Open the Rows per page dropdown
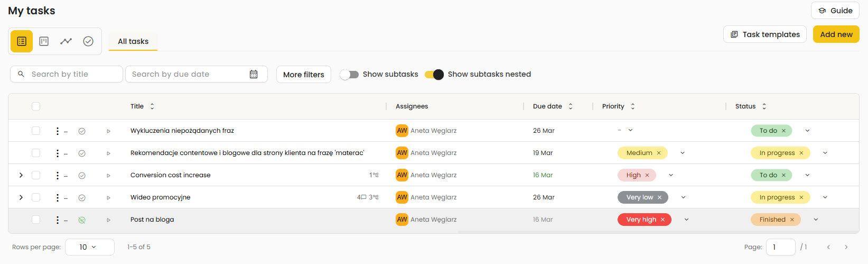 coord(89,247)
